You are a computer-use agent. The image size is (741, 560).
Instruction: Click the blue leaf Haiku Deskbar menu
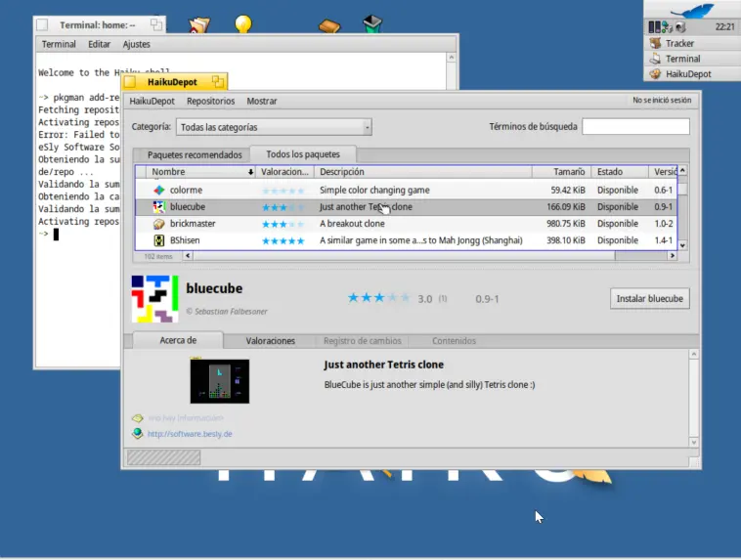tap(692, 10)
